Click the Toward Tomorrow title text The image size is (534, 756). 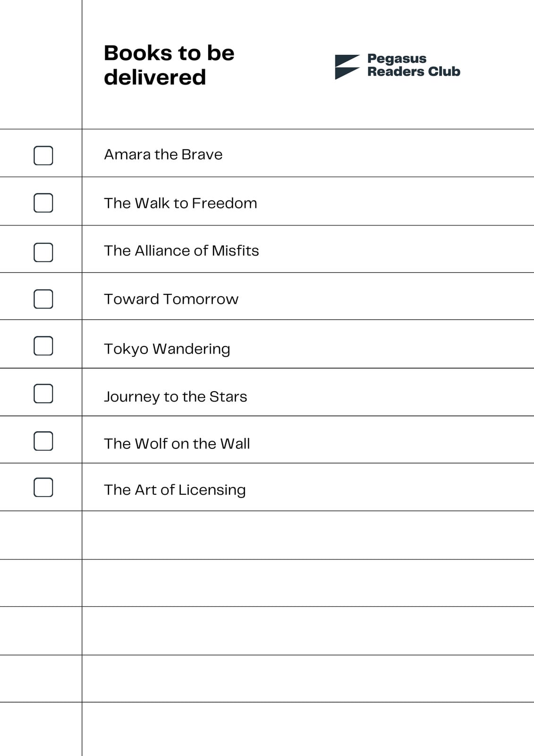171,299
